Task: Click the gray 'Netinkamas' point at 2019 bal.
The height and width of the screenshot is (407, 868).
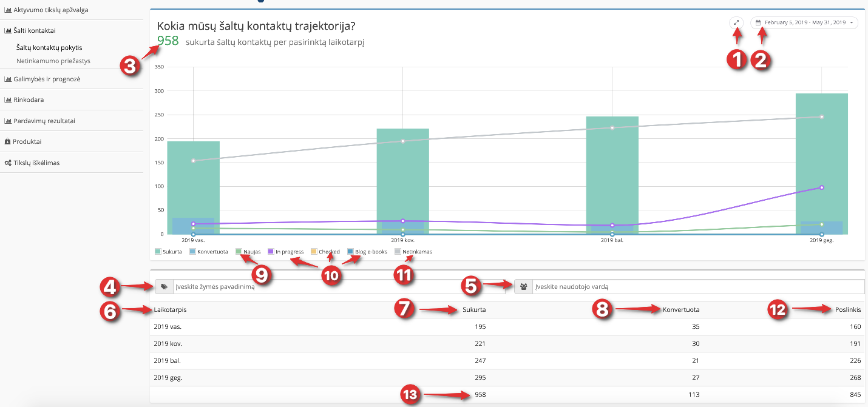Action: point(612,127)
